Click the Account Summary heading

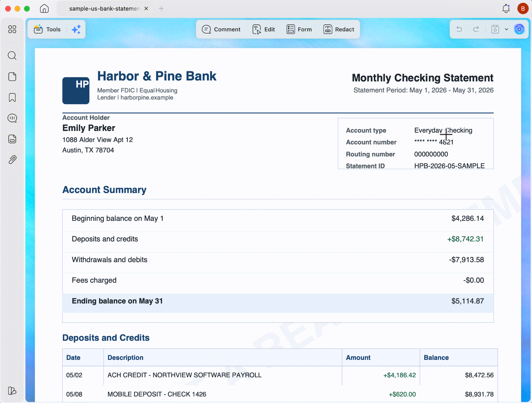(x=104, y=190)
